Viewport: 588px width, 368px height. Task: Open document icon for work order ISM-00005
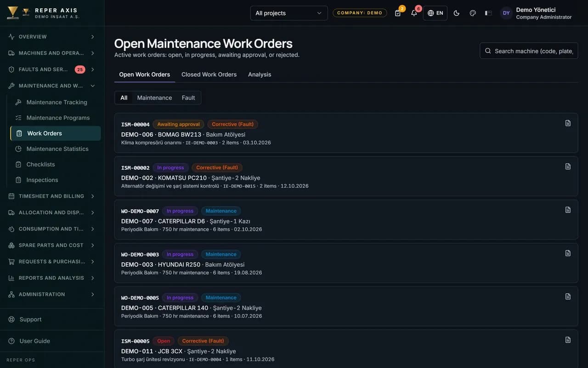point(568,339)
